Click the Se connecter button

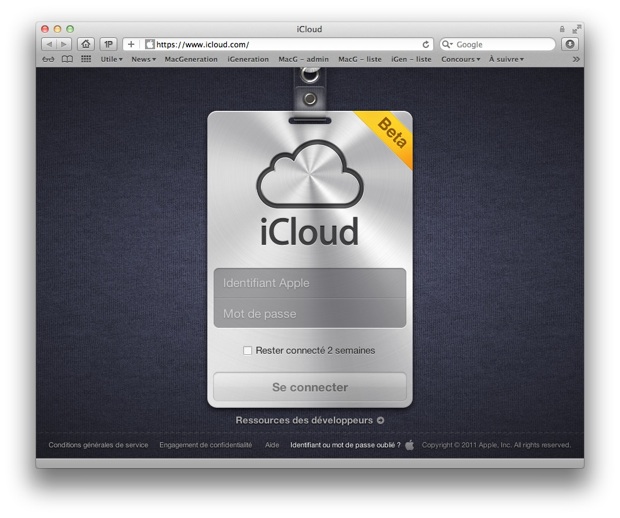point(310,387)
